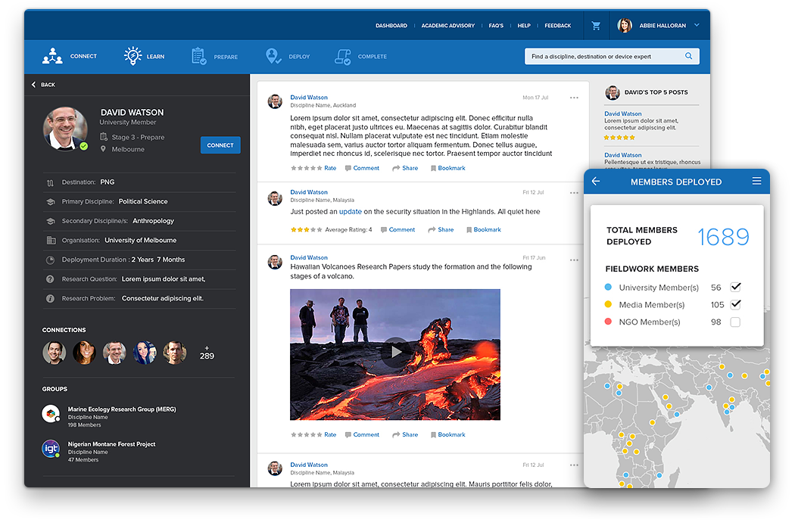Share the security update post
This screenshot has height=532, width=795.
pos(441,229)
